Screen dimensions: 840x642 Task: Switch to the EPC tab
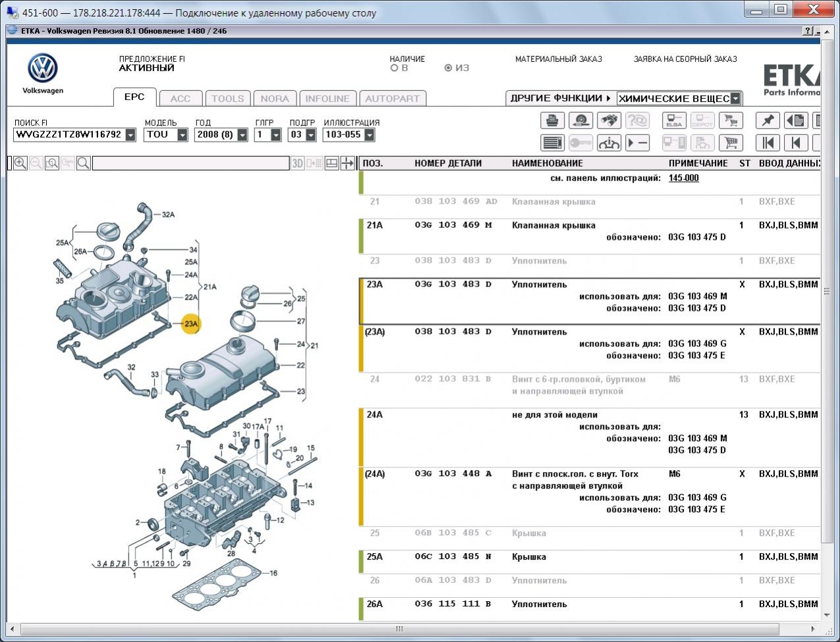(x=134, y=97)
